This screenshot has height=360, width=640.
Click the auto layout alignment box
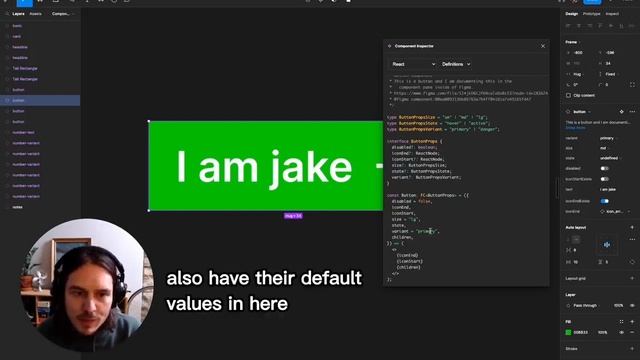pyautogui.click(x=607, y=245)
